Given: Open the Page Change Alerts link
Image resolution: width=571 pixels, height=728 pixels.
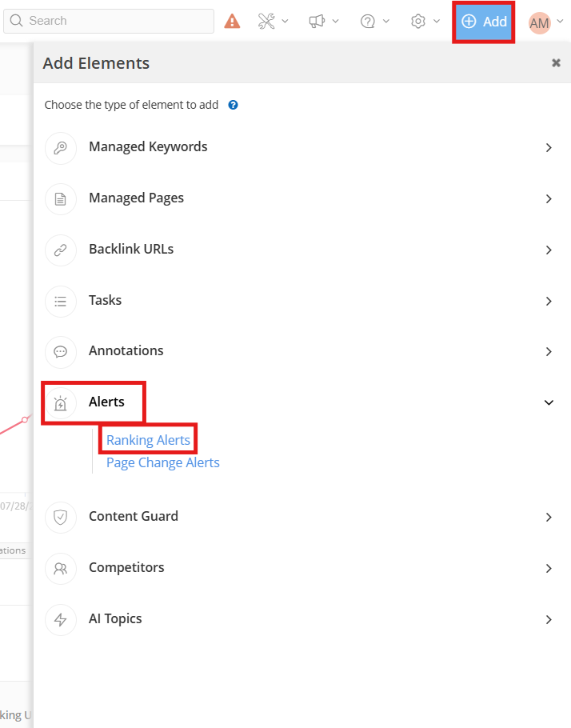Looking at the screenshot, I should coord(162,462).
